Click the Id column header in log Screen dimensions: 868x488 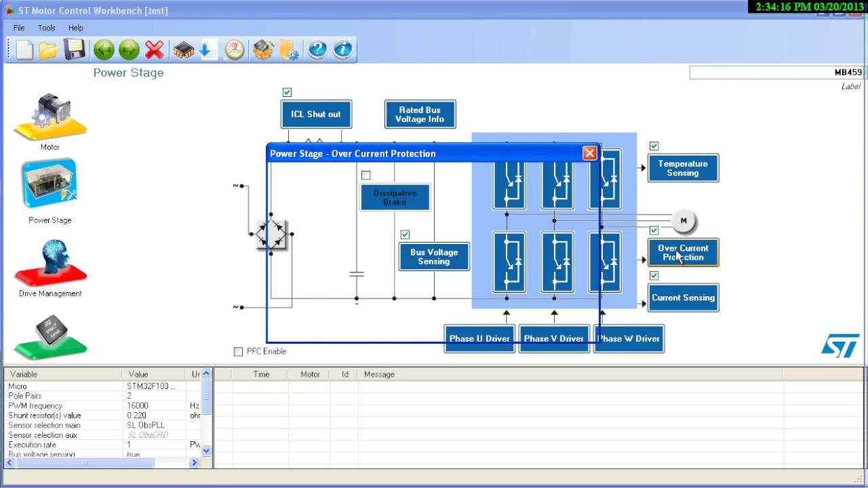click(344, 374)
